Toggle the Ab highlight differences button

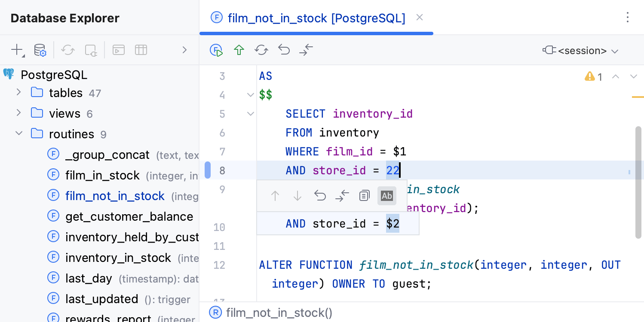pos(386,195)
